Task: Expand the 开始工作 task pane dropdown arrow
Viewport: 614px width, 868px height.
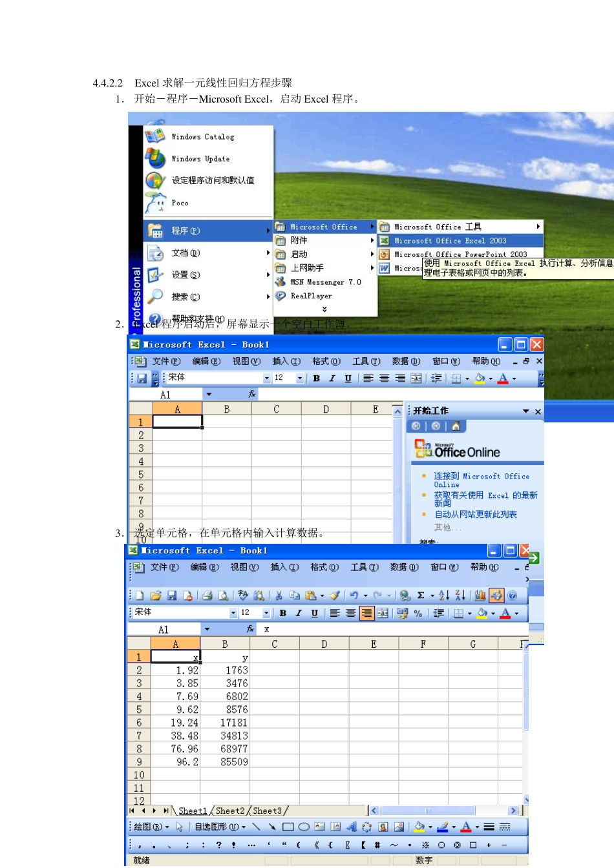Action: (525, 411)
